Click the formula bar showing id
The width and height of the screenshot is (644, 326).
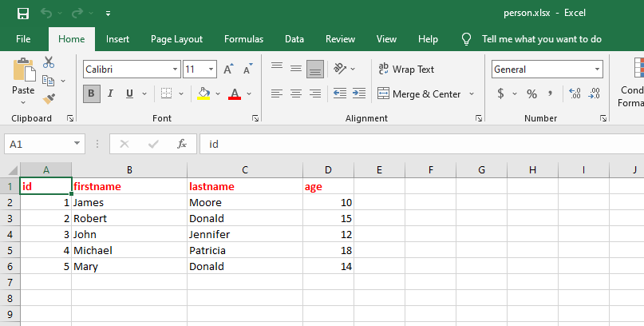tap(421, 145)
